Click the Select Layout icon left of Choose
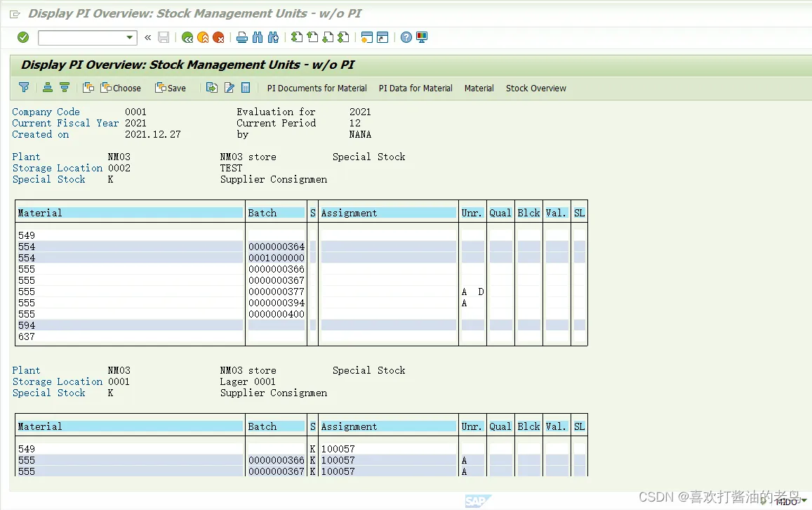The image size is (812, 510). click(88, 88)
